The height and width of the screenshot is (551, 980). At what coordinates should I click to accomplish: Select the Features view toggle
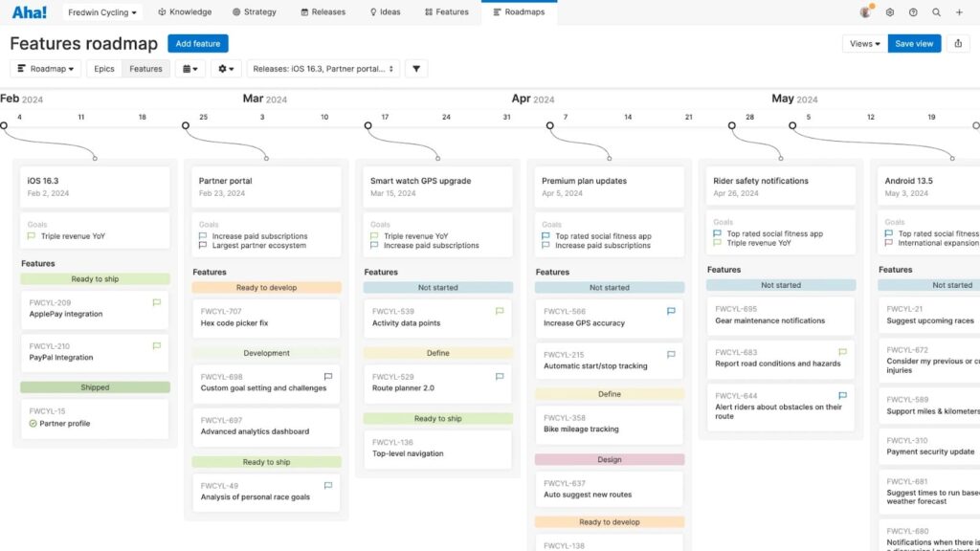pos(145,69)
